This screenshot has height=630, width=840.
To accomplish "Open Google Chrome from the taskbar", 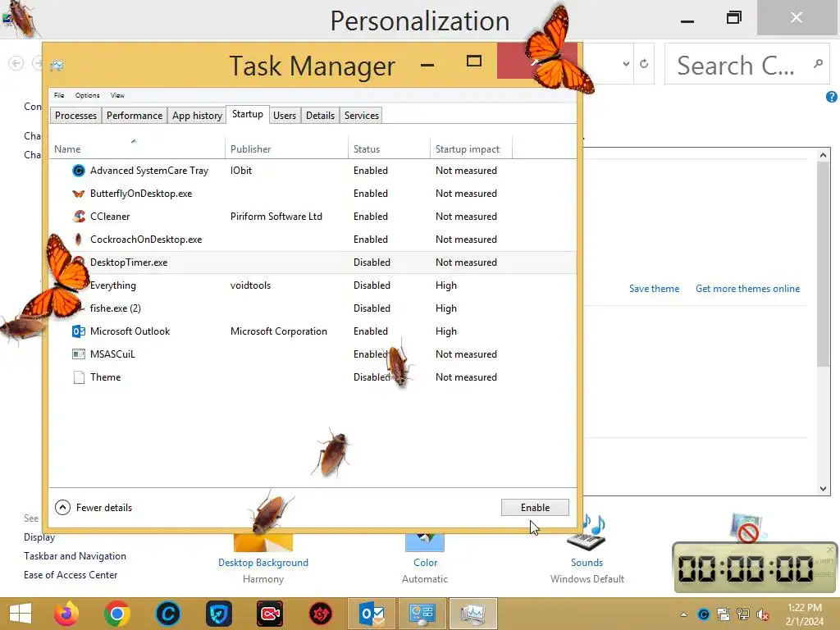I will pyautogui.click(x=116, y=614).
